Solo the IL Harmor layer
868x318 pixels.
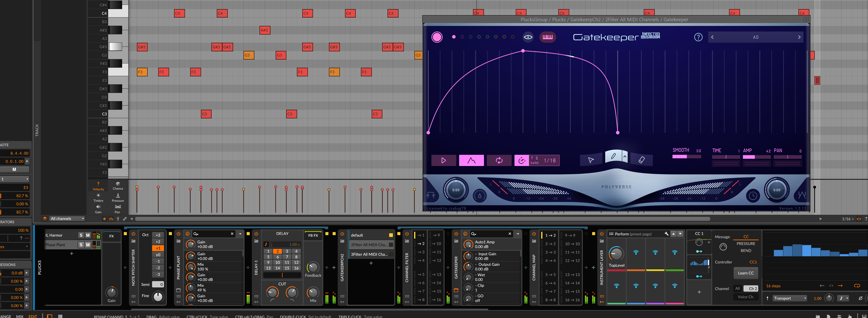click(81, 235)
